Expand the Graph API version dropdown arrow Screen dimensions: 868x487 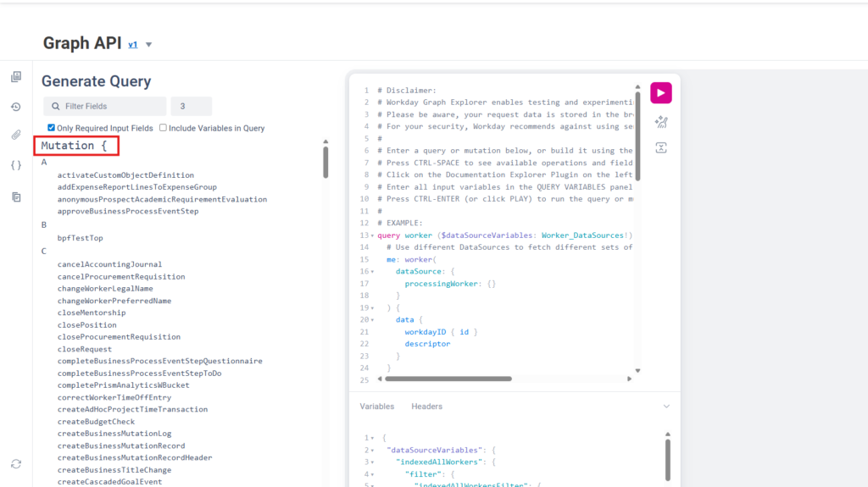click(x=149, y=45)
